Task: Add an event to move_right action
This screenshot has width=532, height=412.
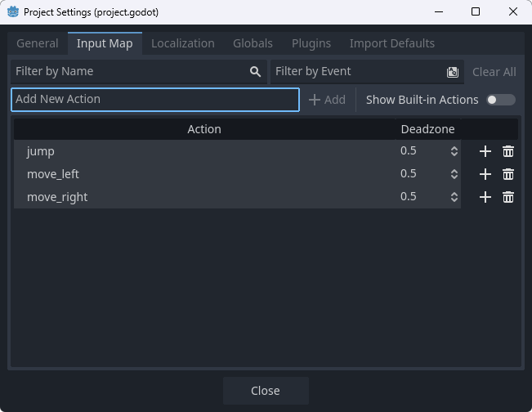Action: click(x=485, y=197)
